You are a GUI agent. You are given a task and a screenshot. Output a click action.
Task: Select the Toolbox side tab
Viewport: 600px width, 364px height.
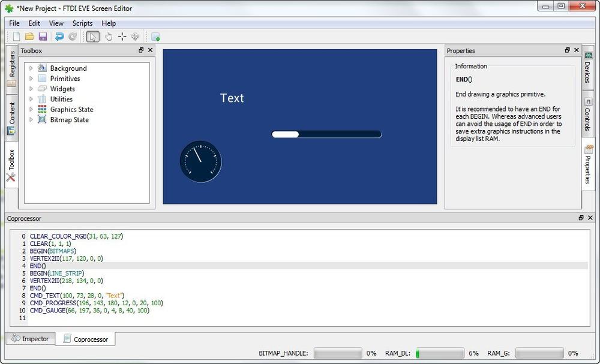[x=11, y=164]
